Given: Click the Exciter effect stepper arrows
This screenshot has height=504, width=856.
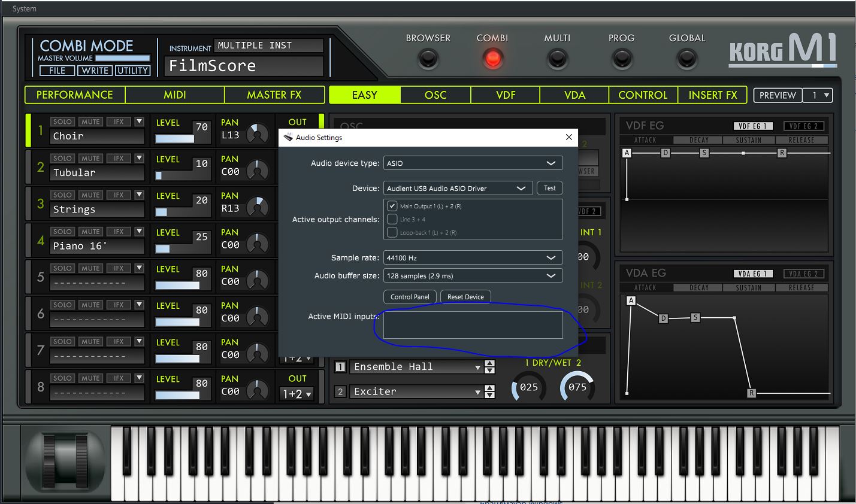Looking at the screenshot, I should click(490, 391).
